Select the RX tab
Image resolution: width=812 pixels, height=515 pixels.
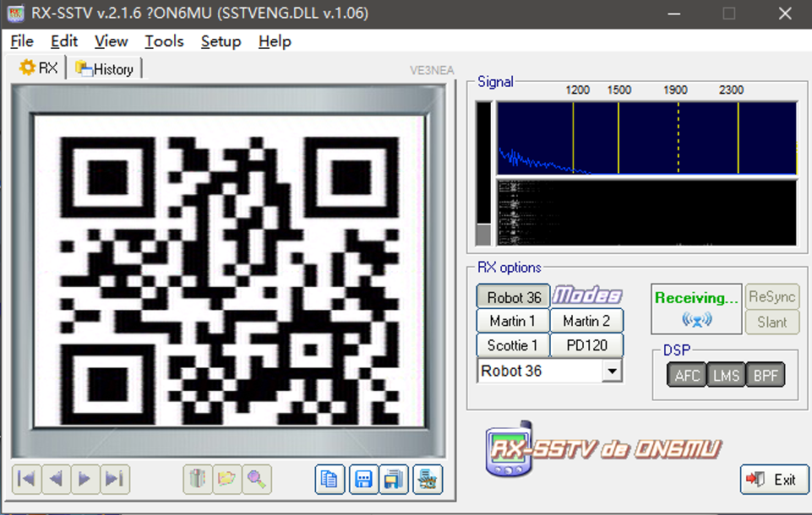(x=38, y=68)
